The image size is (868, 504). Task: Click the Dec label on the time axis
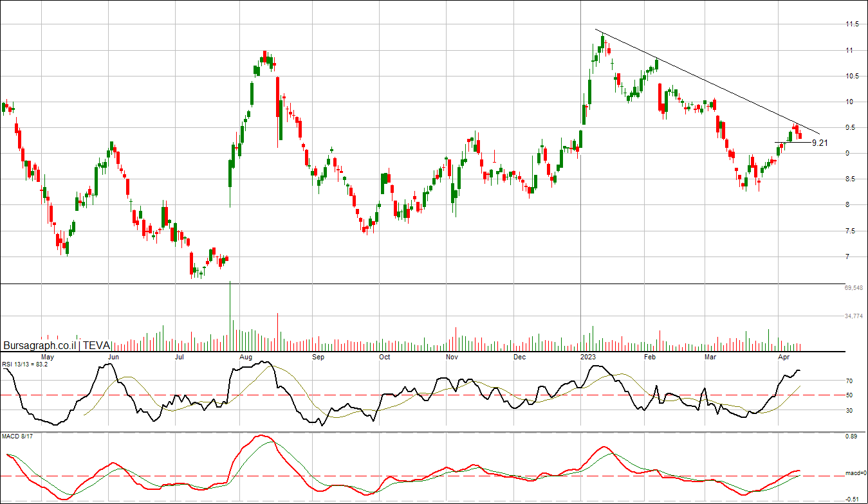point(519,356)
